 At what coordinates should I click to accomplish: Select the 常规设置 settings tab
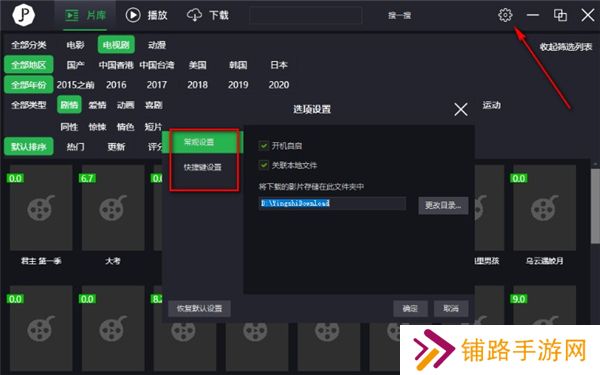pyautogui.click(x=202, y=142)
